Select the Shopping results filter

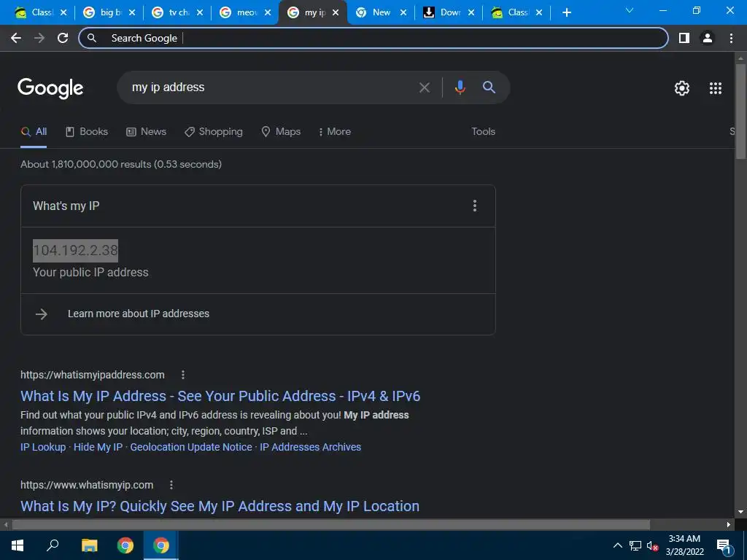pos(214,132)
